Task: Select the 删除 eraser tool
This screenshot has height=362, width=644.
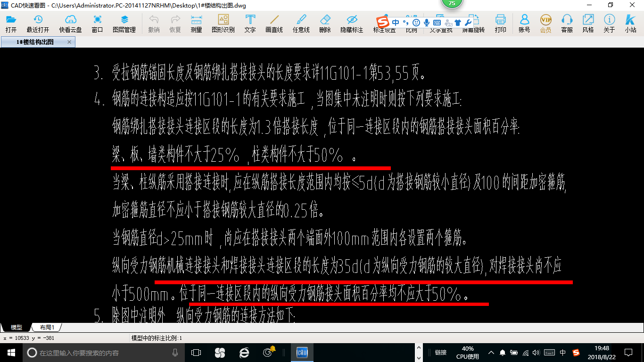Action: click(x=325, y=24)
